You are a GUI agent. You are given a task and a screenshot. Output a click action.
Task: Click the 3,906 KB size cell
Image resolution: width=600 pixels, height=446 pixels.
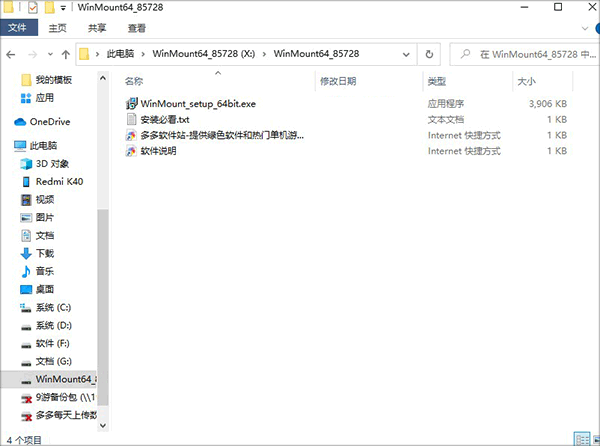point(548,104)
